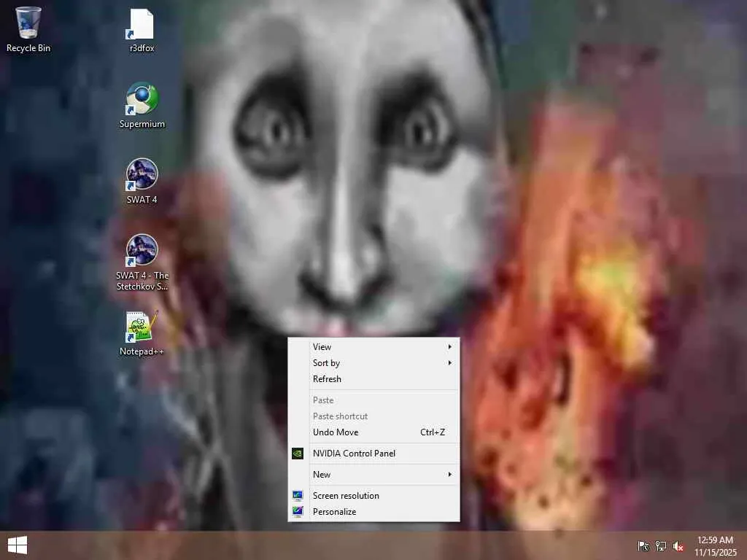Open the taskbar clock showing 12:59 AM
This screenshot has width=747, height=560.
[715, 545]
